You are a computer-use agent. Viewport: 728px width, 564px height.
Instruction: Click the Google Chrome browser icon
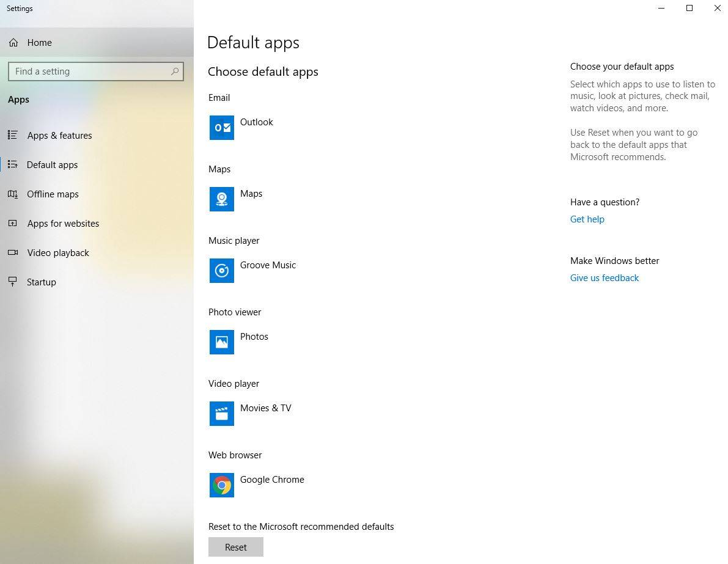click(221, 485)
